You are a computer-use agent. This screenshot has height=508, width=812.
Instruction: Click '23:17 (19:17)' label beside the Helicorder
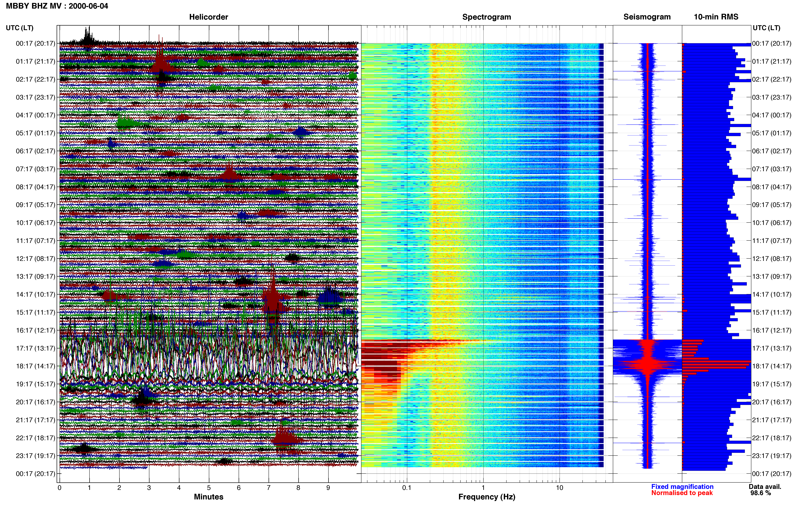point(36,456)
